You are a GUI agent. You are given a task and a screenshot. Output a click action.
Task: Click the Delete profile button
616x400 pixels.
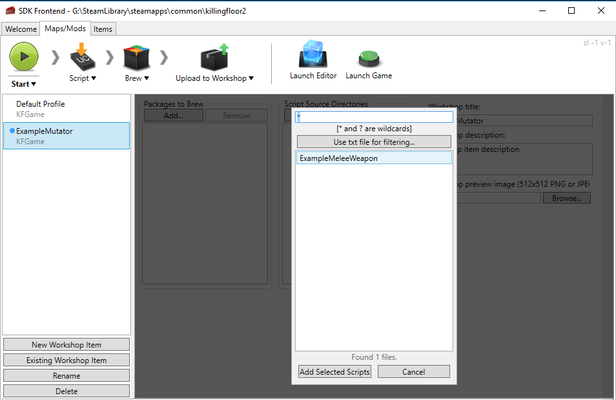click(66, 391)
